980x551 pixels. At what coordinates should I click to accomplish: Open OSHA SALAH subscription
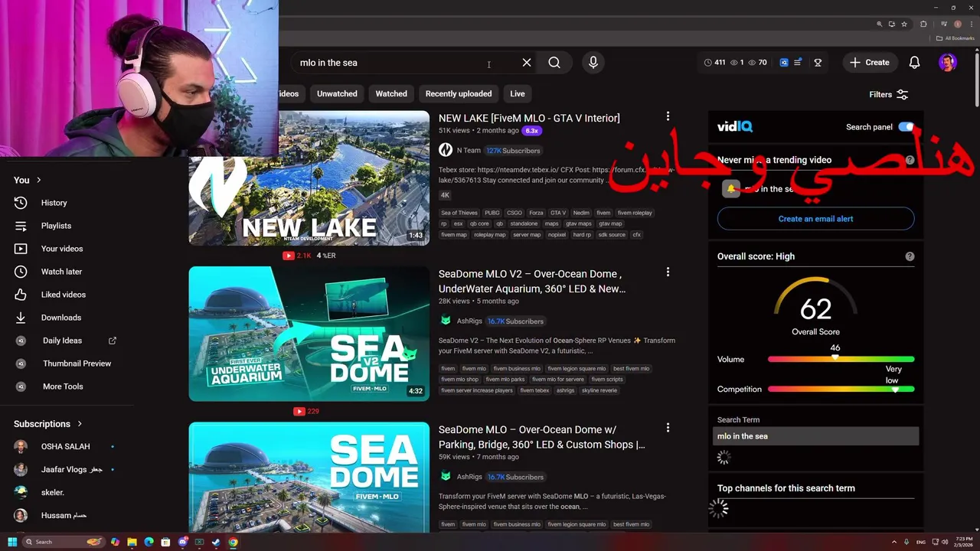[67, 446]
